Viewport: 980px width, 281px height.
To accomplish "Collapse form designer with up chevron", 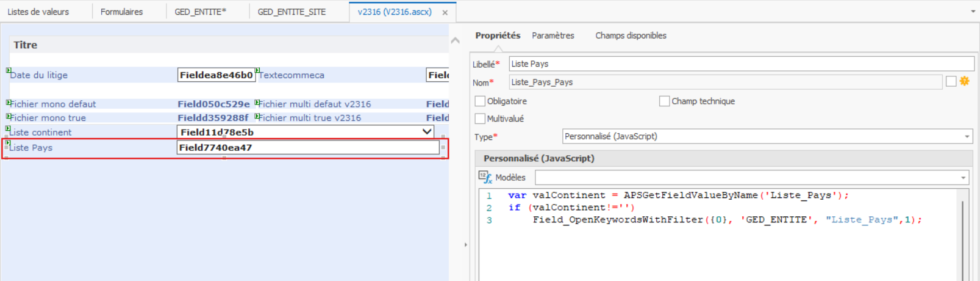I will [x=455, y=41].
